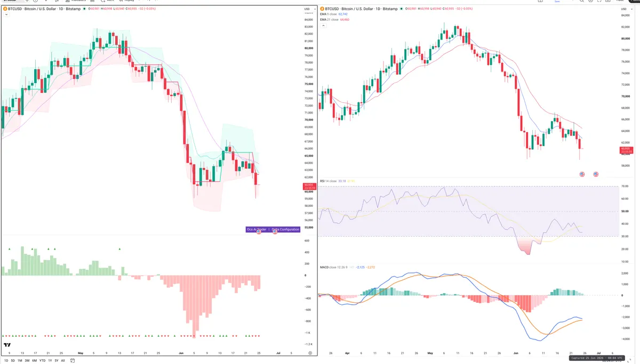Click the TradingView logo in the left chart
Screen dimensions: 640x364
coord(7,345)
